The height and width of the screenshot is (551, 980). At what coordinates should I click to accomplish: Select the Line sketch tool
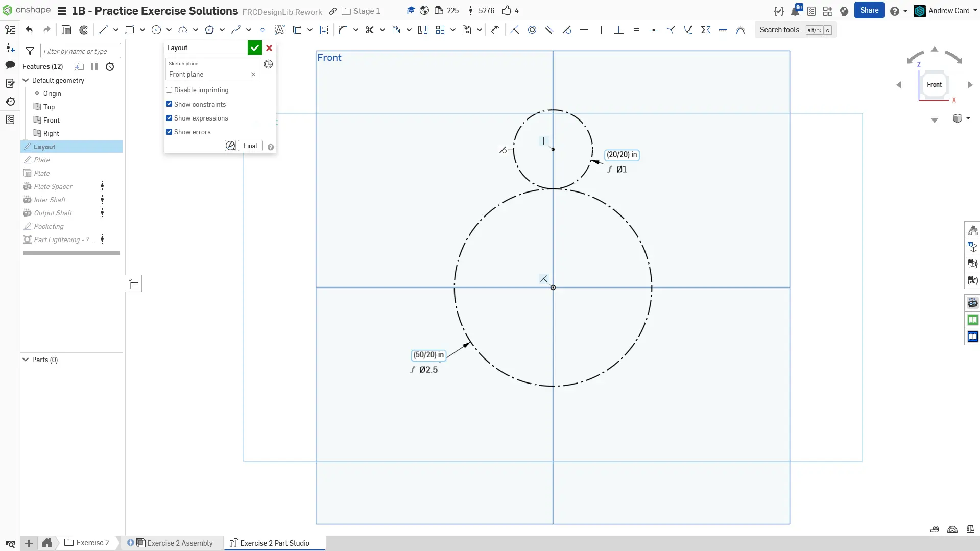tap(103, 30)
